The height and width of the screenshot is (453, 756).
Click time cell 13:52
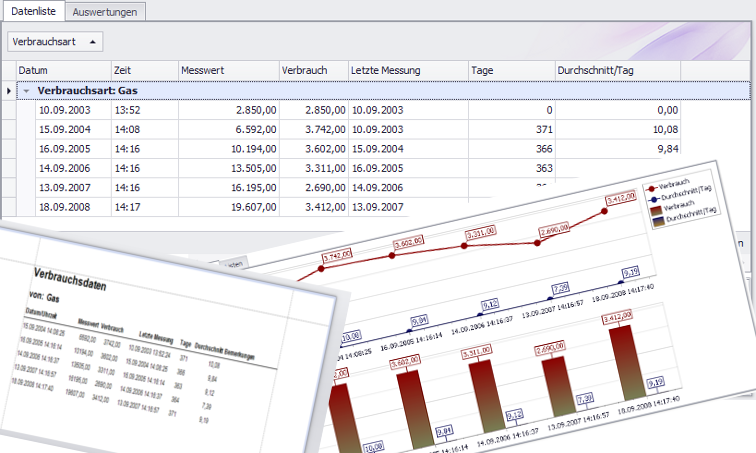pos(145,110)
